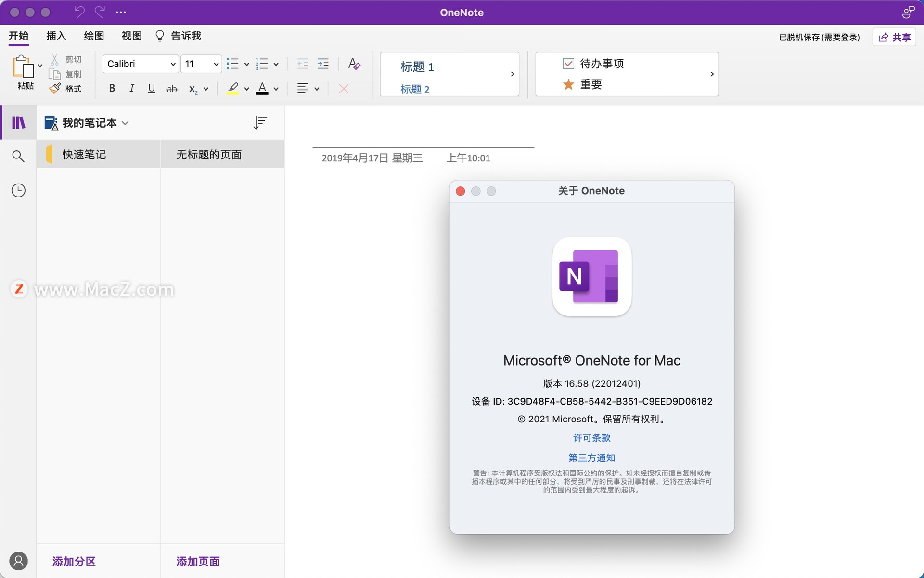Viewport: 924px width, 578px height.
Task: Switch to the 视图 (View) tab
Action: pyautogui.click(x=131, y=36)
